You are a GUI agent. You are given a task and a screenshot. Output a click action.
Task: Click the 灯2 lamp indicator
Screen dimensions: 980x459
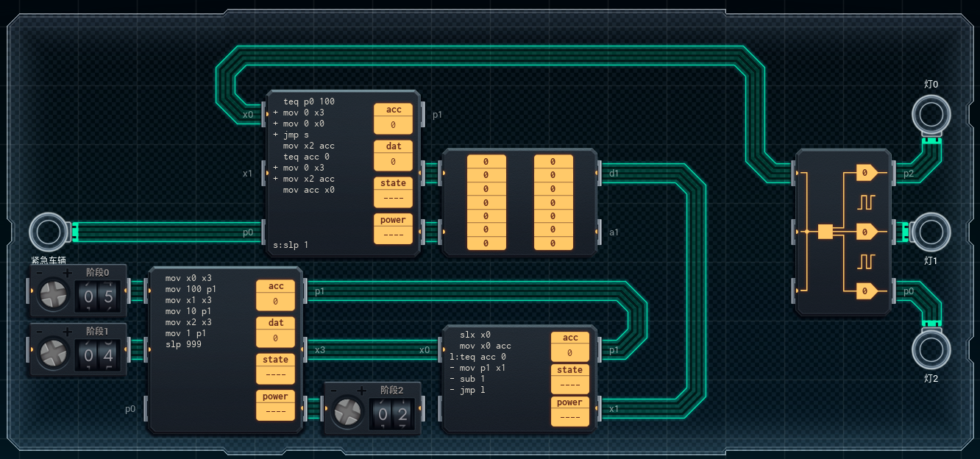[931, 349]
